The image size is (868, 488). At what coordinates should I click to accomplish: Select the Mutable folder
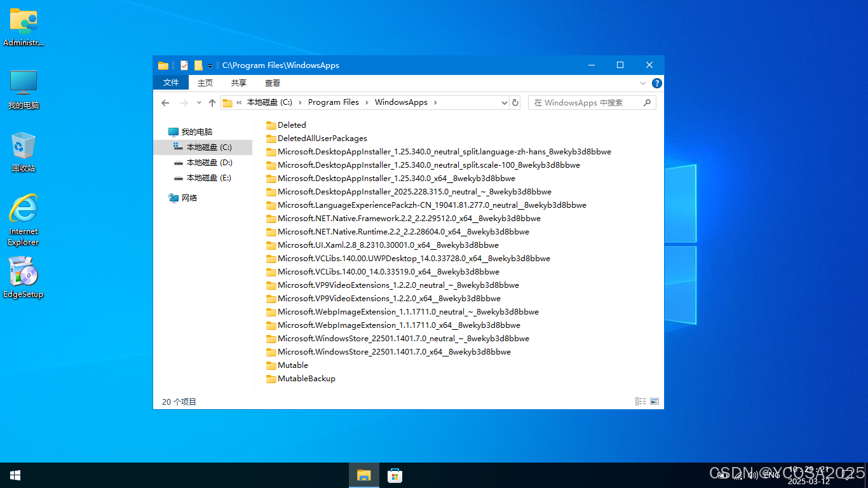(287, 365)
